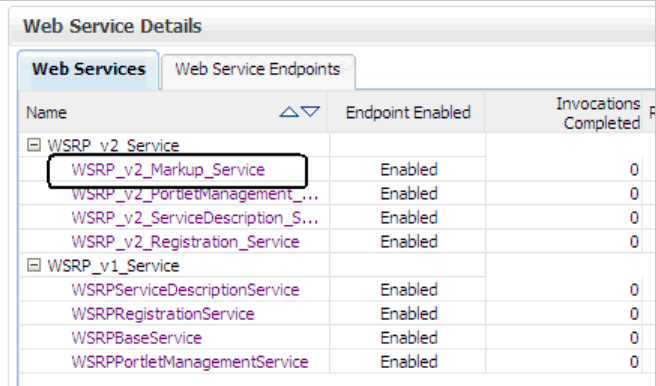Open the WSRPBaseService link
This screenshot has width=656, height=386.
(136, 338)
